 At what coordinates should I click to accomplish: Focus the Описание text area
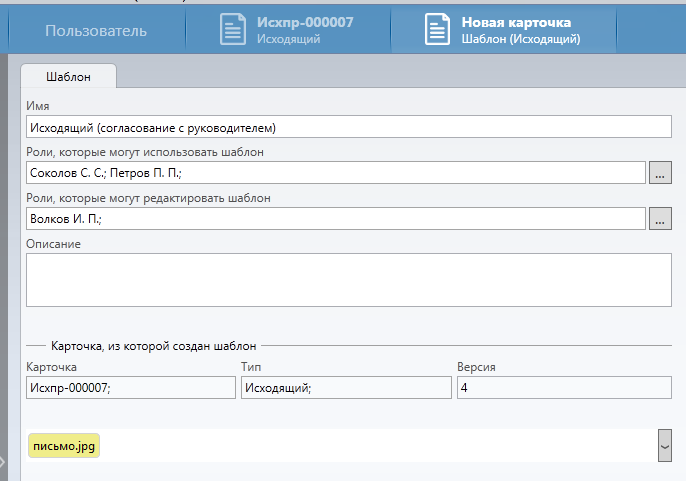pos(348,279)
